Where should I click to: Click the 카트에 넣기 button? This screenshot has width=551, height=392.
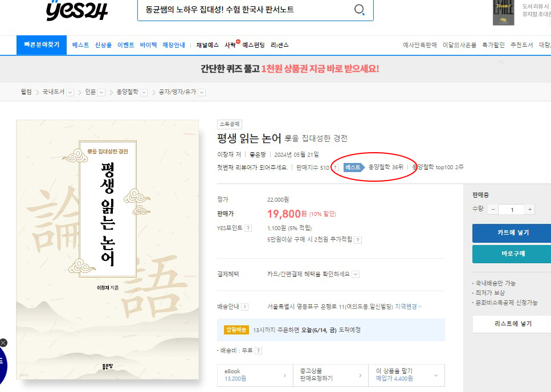(512, 233)
